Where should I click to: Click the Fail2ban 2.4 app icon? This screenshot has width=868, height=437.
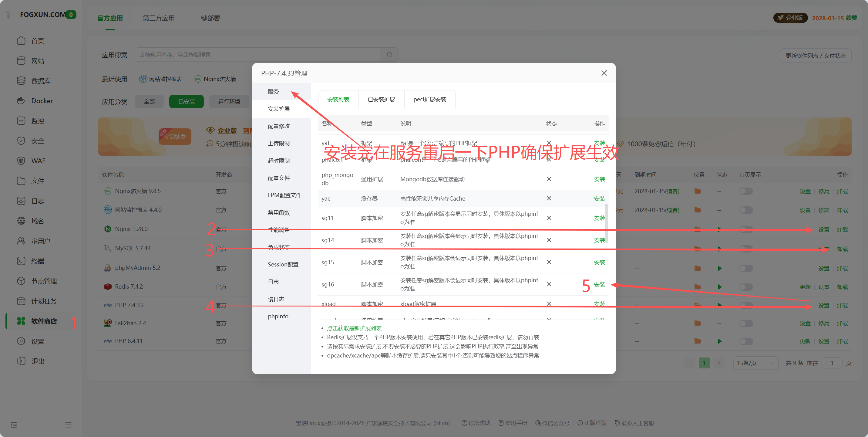[107, 323]
